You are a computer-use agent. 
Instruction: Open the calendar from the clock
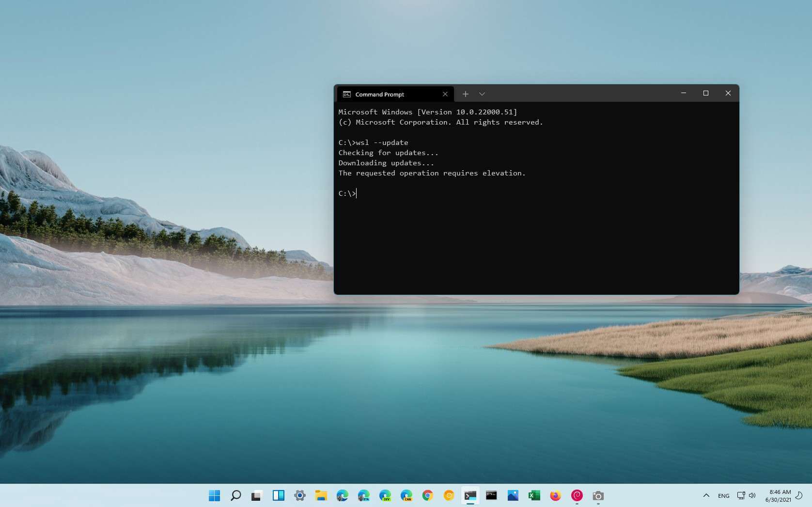pos(779,495)
